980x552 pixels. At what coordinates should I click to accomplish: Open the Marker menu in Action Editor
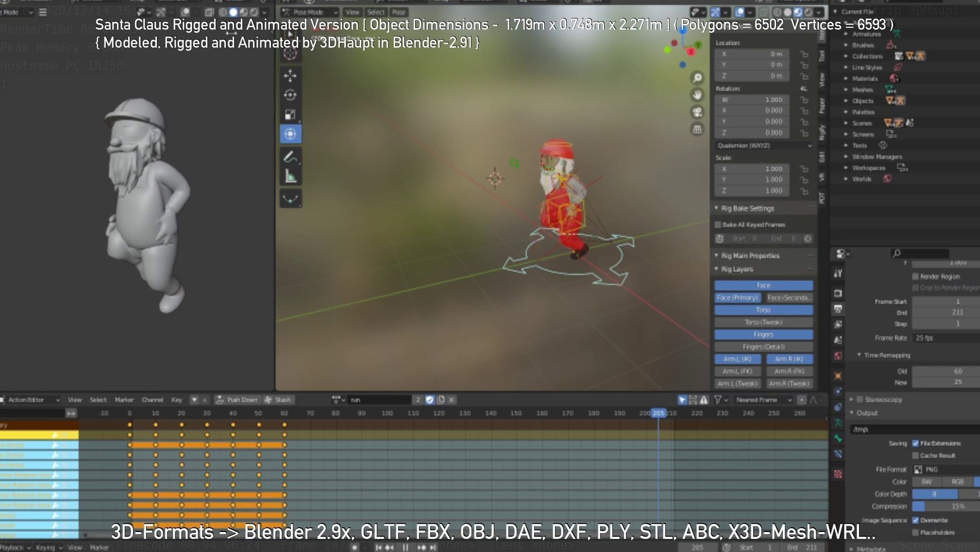coord(124,400)
